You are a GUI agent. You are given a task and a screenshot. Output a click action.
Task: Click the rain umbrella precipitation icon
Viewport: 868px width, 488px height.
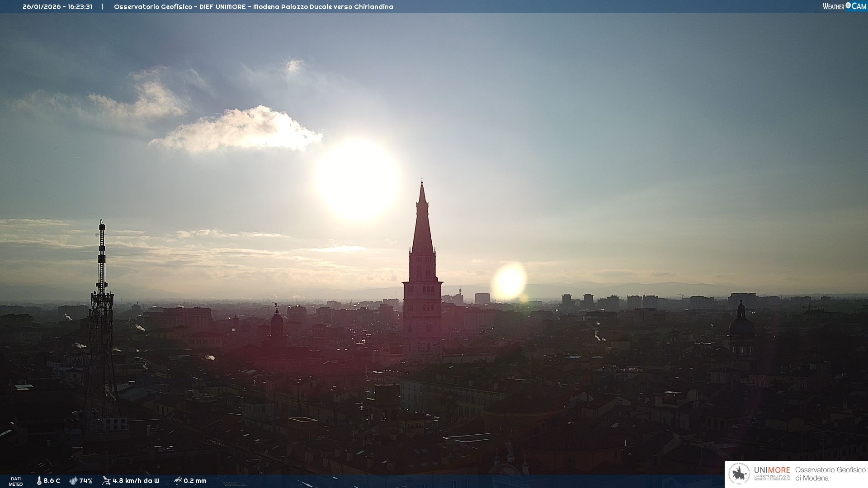(178, 481)
